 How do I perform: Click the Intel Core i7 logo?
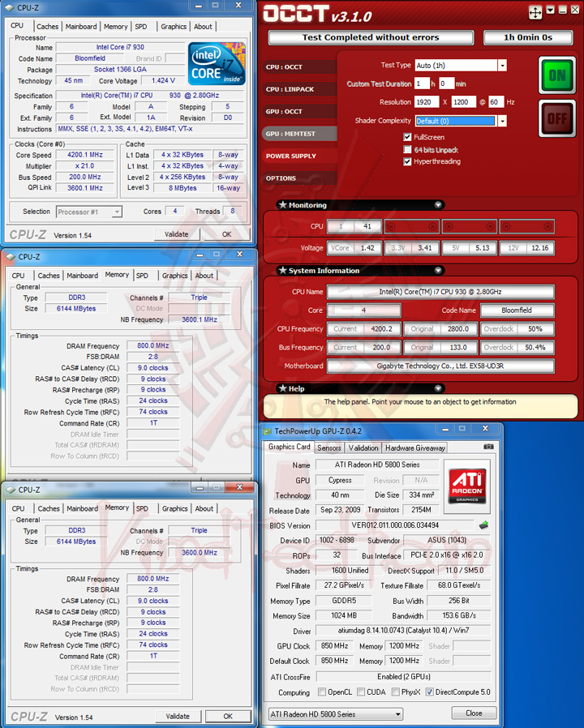pos(217,63)
